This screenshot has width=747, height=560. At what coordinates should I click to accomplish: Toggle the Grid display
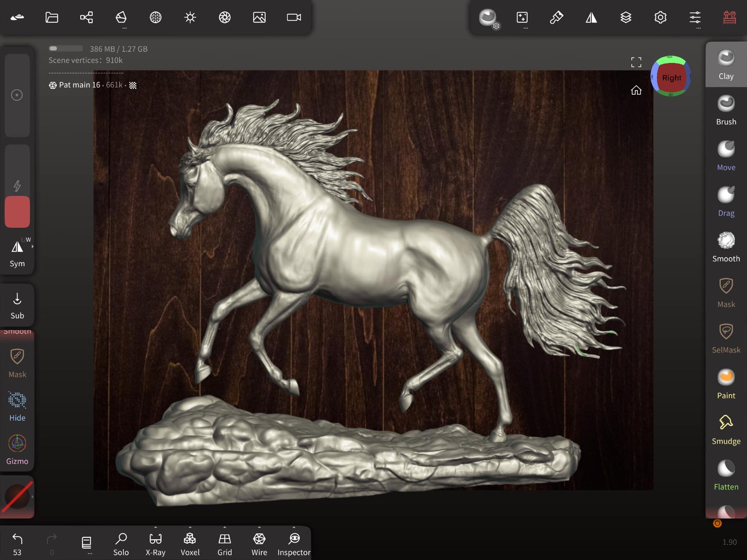[225, 544]
